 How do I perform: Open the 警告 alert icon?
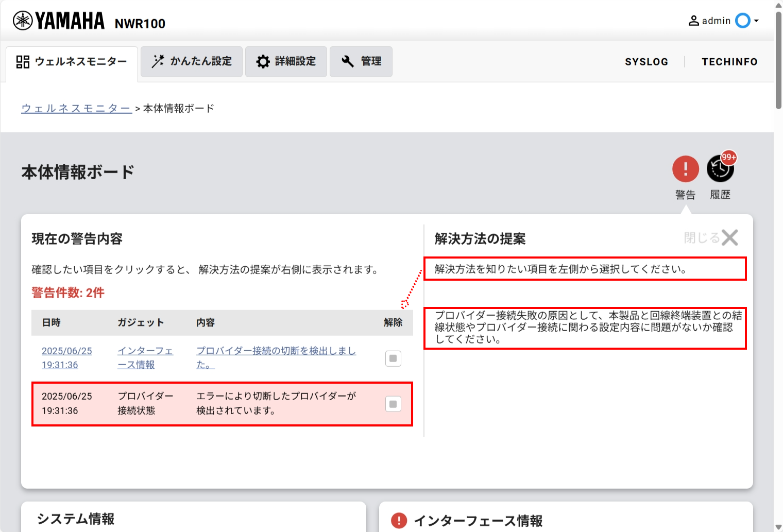click(x=685, y=168)
